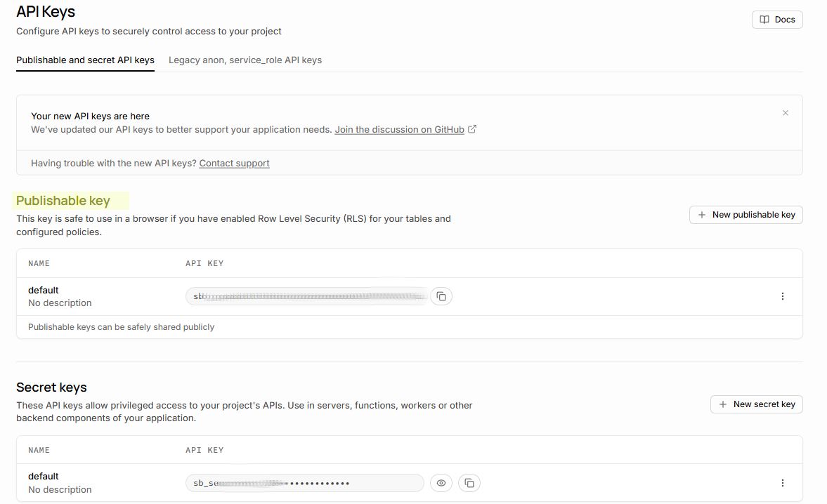The width and height of the screenshot is (827, 504).
Task: Follow Join the discussion on GitHub link
Action: [399, 130]
